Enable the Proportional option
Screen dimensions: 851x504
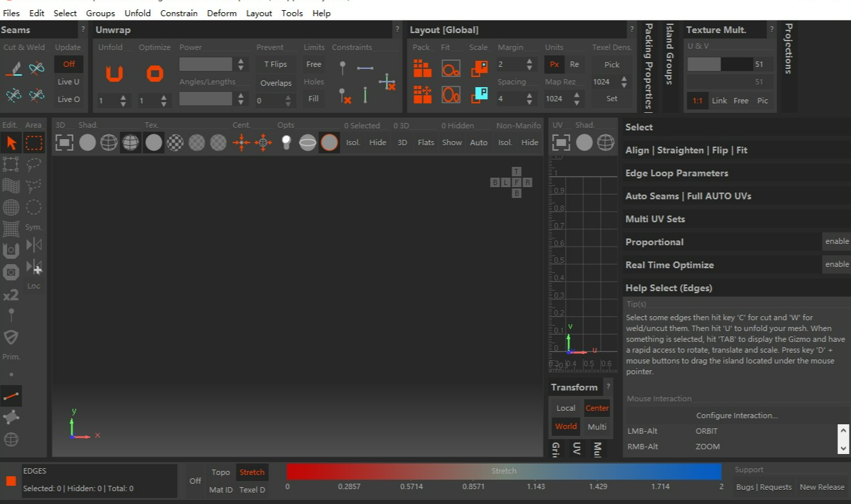[836, 241]
